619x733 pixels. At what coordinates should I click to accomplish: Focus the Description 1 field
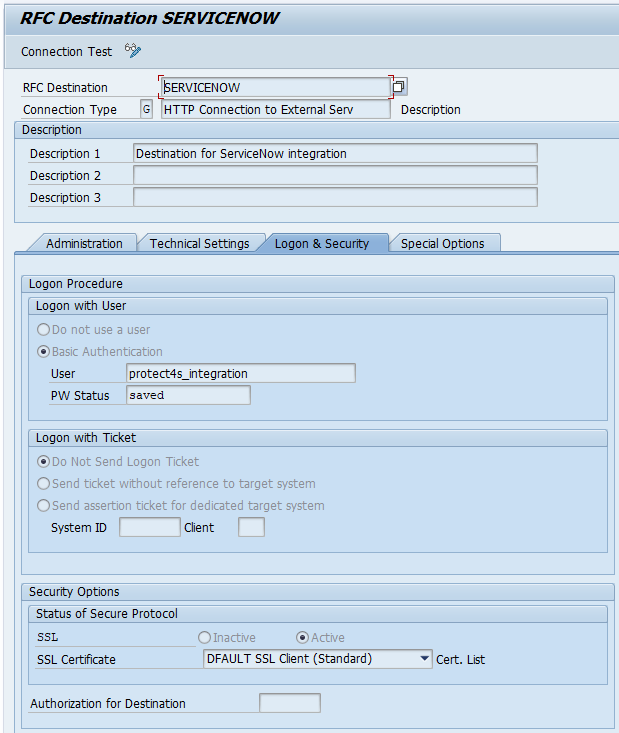coord(335,153)
